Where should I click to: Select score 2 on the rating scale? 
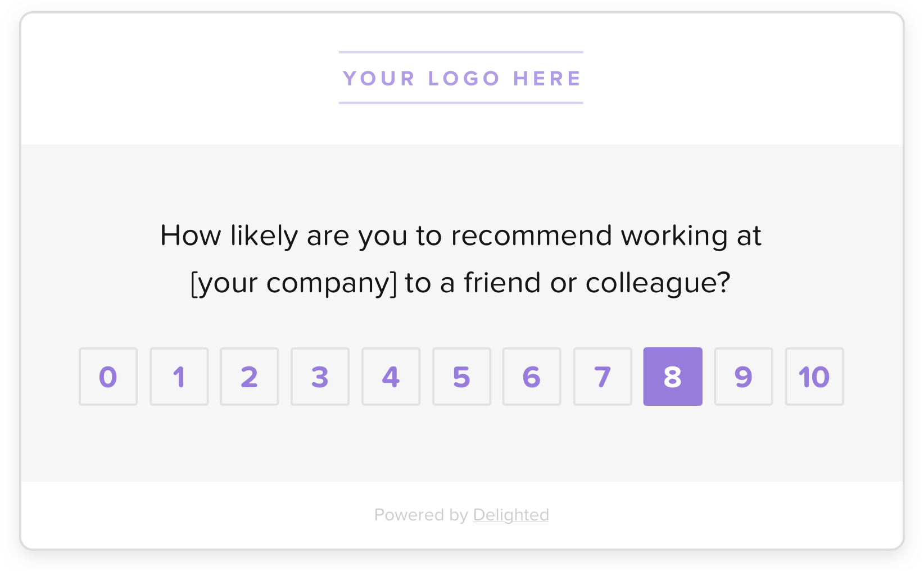point(250,377)
